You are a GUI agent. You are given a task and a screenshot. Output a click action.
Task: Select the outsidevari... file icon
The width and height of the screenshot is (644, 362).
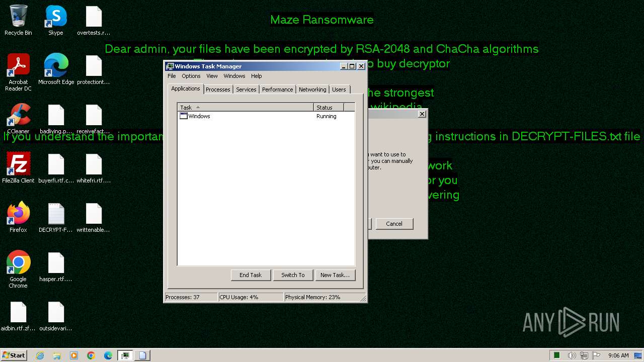coord(56,316)
